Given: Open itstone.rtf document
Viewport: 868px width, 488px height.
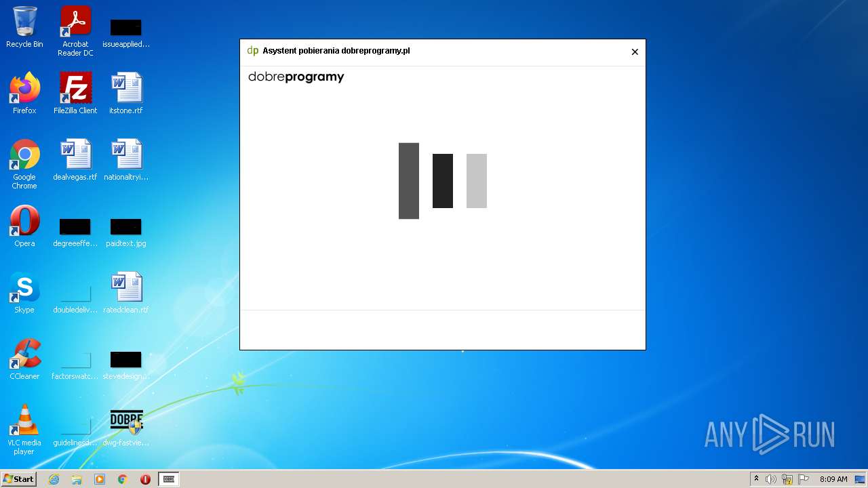Looking at the screenshot, I should point(126,94).
